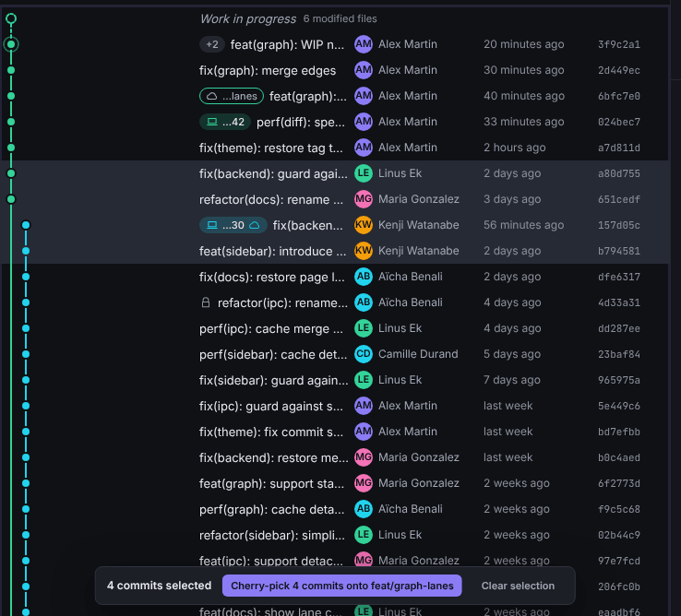
Task: Click Linus Ek avatar on a80d755 row
Action: pyautogui.click(x=364, y=173)
